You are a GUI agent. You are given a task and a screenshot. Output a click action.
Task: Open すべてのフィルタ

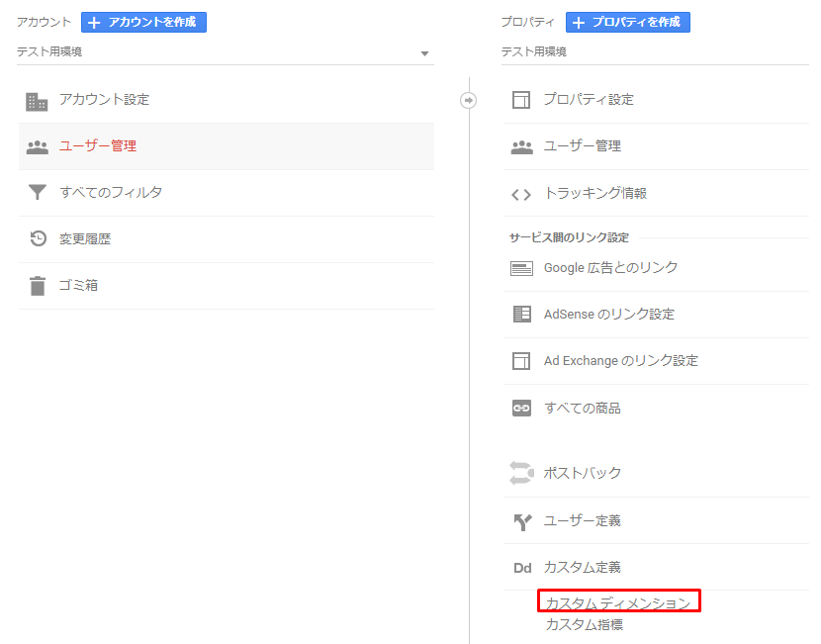coord(227,193)
